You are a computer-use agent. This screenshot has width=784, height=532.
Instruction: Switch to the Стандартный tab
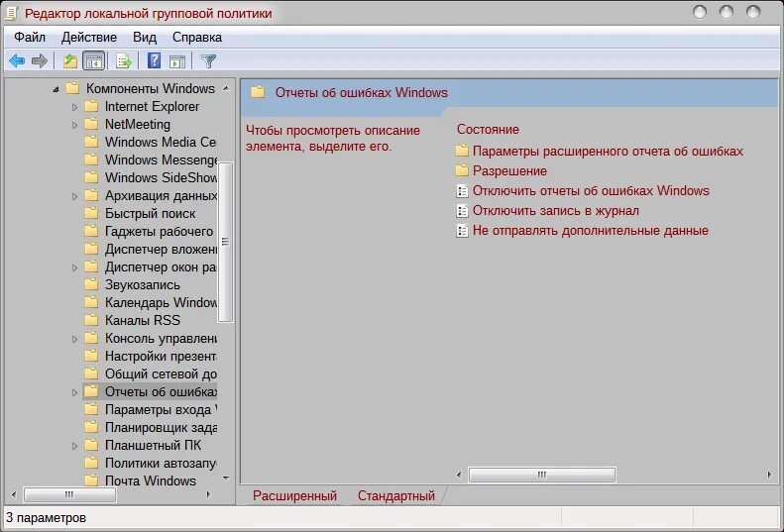pos(396,496)
